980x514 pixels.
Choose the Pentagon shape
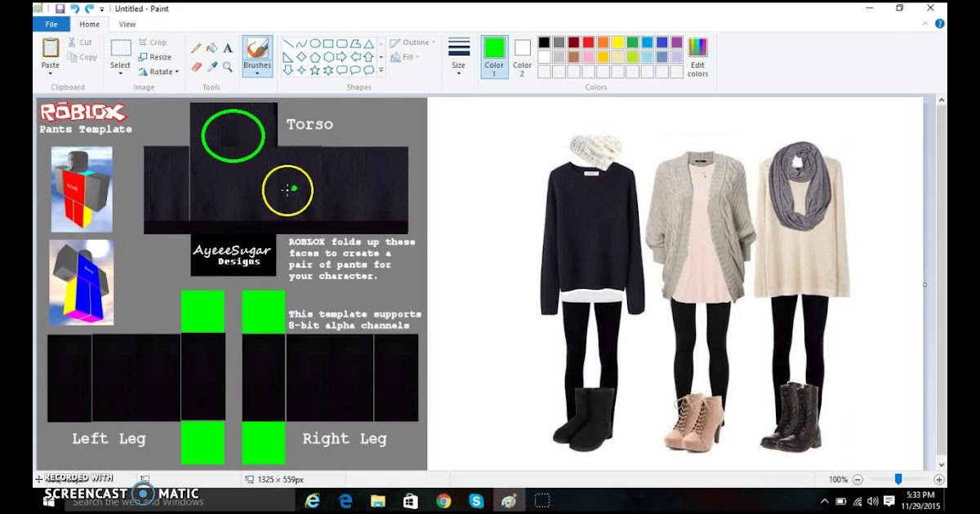click(314, 57)
